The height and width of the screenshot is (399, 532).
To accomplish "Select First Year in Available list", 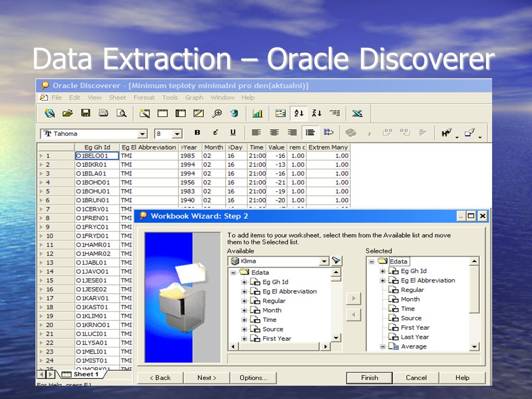I will [277, 339].
